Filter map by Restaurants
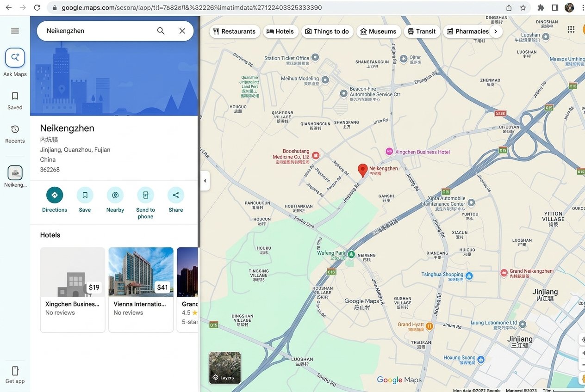Image resolution: width=585 pixels, height=392 pixels. click(235, 31)
